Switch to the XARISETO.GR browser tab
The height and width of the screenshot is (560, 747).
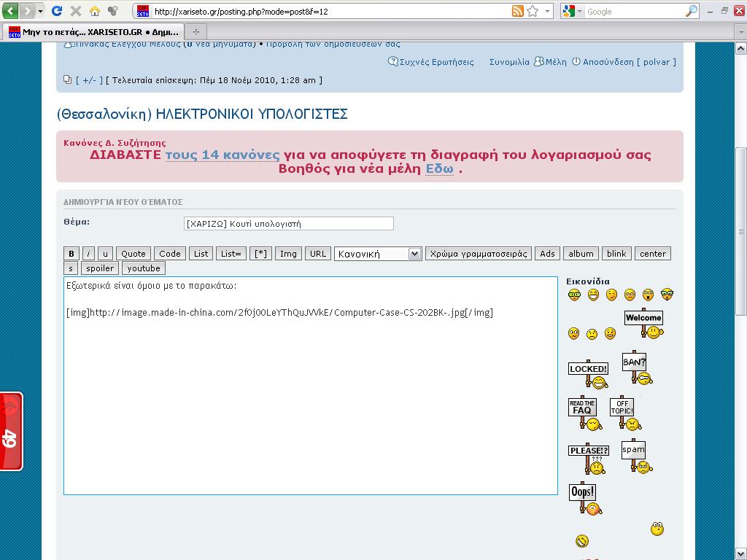click(x=93, y=32)
